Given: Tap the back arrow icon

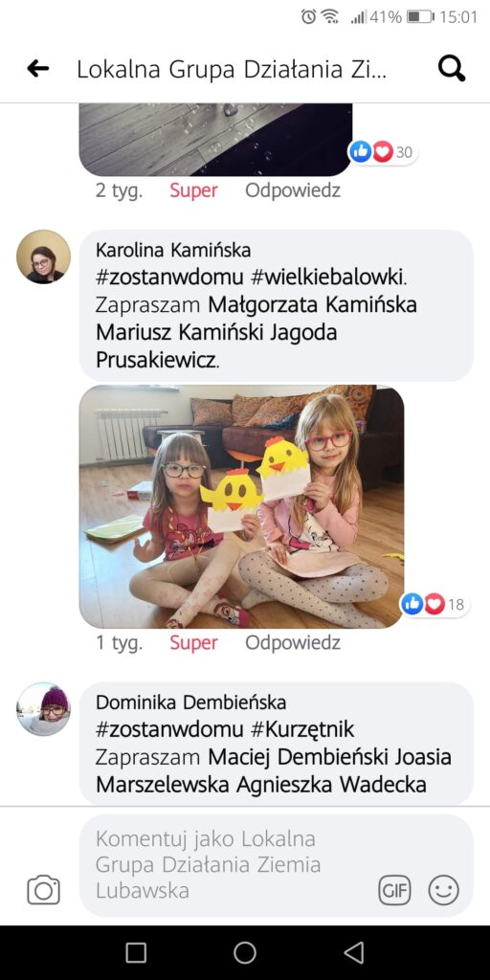Looking at the screenshot, I should point(38,69).
